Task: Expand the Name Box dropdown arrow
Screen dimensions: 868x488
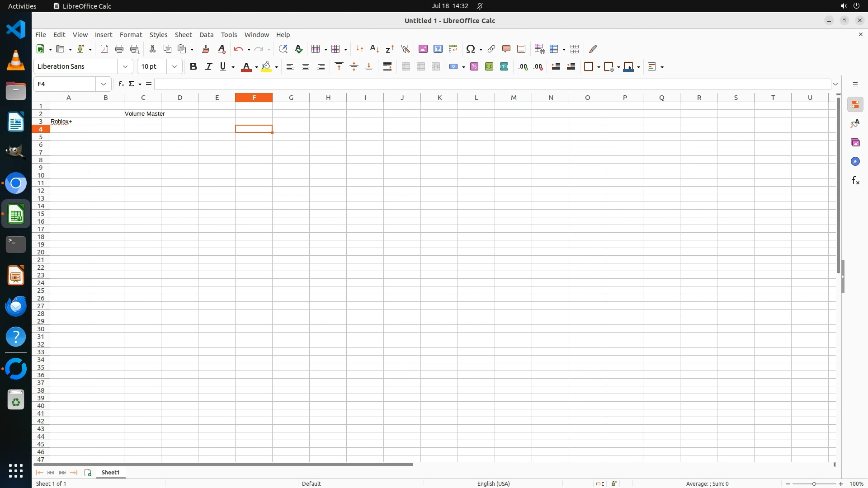Action: click(x=104, y=84)
